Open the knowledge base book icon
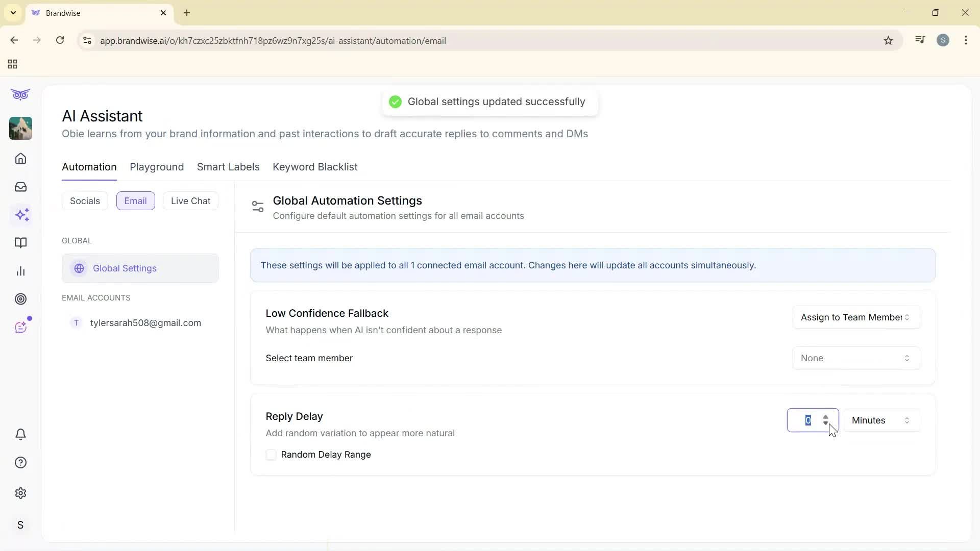Image resolution: width=980 pixels, height=551 pixels. 20,243
